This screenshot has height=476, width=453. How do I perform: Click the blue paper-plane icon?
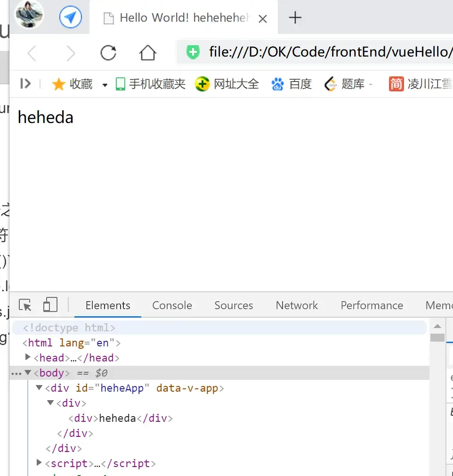pyautogui.click(x=70, y=17)
